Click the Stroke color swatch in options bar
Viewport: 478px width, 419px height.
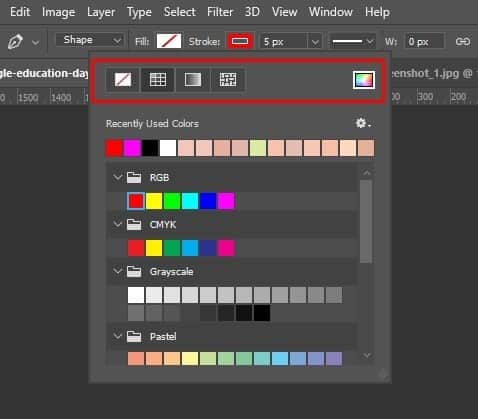pos(240,41)
